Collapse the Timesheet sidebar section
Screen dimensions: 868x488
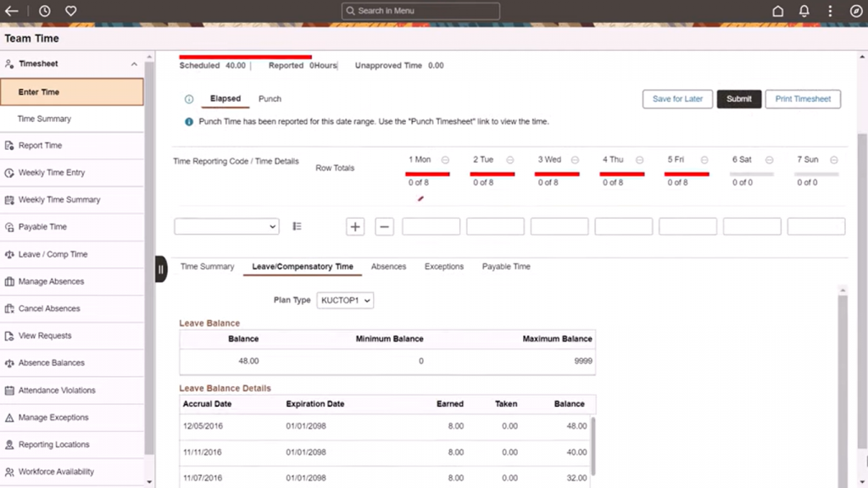click(133, 64)
